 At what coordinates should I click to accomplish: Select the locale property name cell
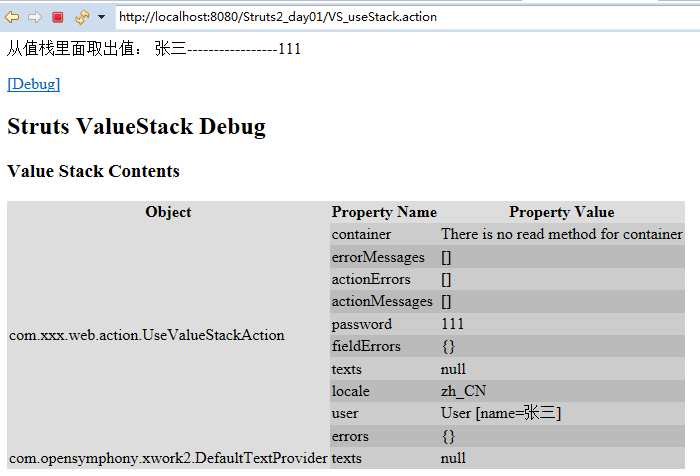(384, 391)
